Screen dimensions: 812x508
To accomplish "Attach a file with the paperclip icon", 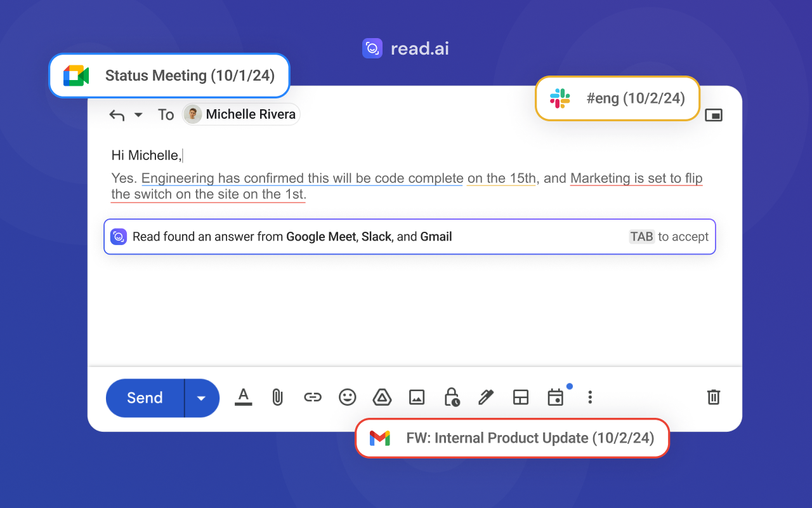I will pos(277,398).
